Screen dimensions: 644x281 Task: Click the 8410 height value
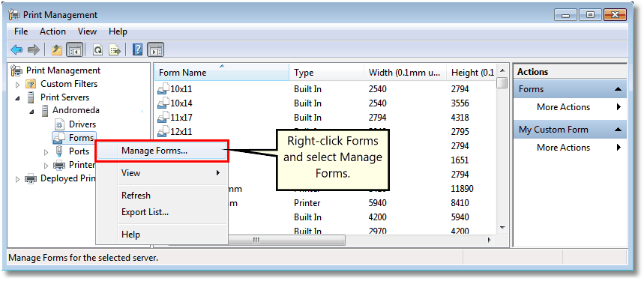pyautogui.click(x=460, y=202)
